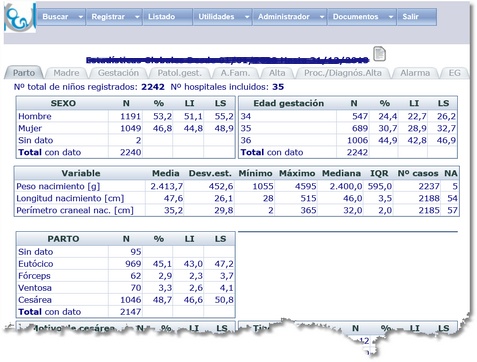Switch to the EG tab
Viewport: 477px width, 362px height.
(454, 73)
